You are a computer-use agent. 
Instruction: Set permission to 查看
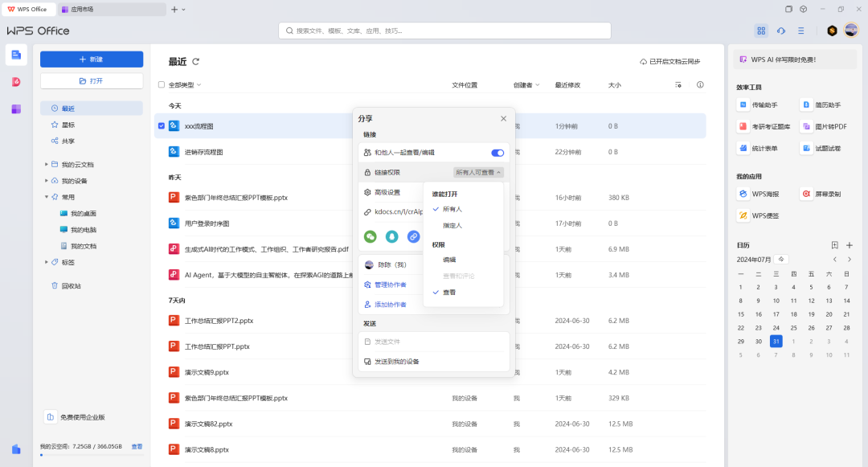[x=449, y=292]
